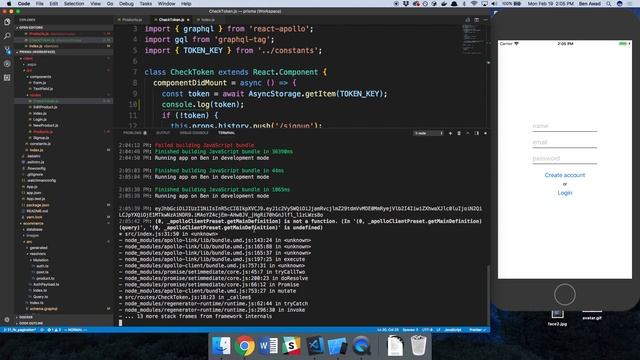Open the avatar.gif desktop file
640x360 pixels.
point(592,315)
